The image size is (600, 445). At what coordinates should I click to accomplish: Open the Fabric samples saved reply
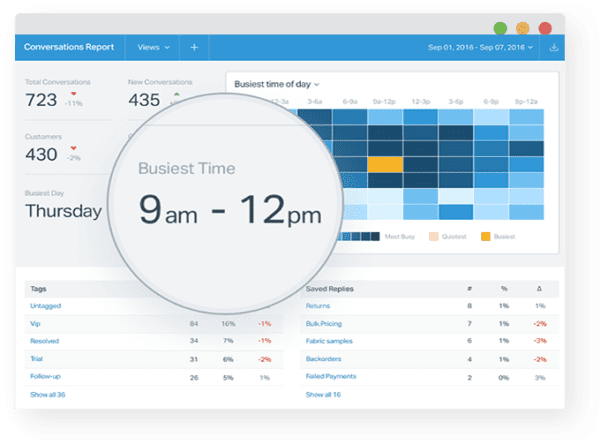329,341
